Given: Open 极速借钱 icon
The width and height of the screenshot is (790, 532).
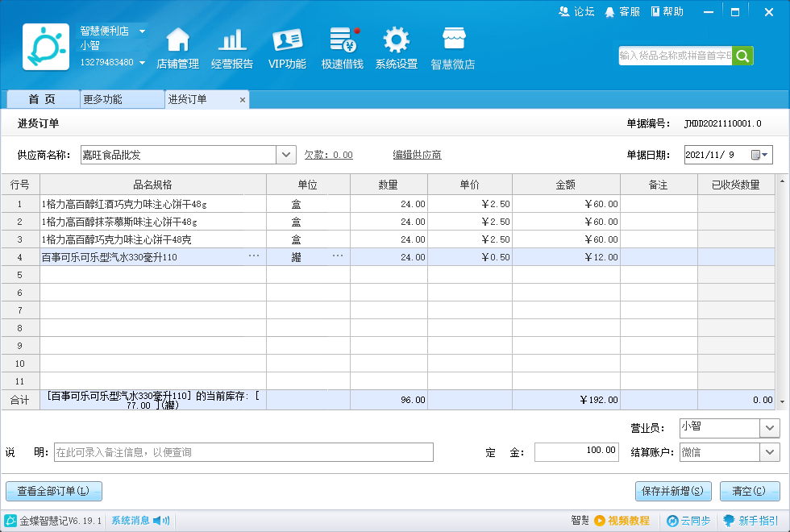Looking at the screenshot, I should click(343, 39).
